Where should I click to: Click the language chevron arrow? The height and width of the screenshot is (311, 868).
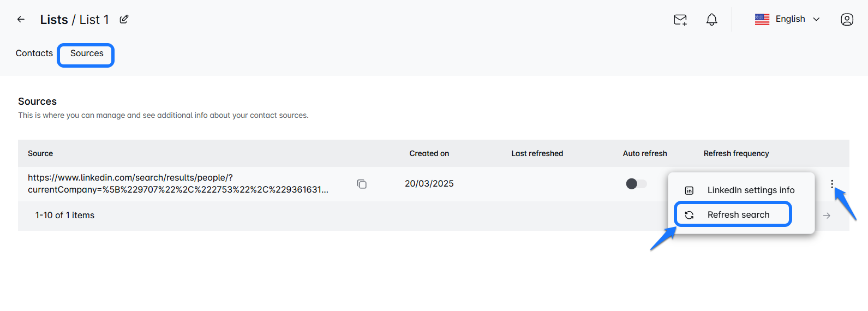[816, 20]
